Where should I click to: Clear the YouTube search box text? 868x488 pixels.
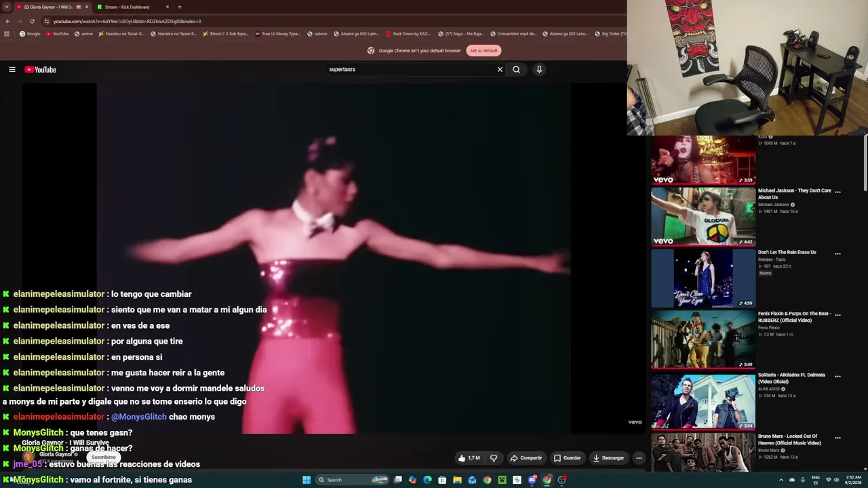click(x=500, y=69)
